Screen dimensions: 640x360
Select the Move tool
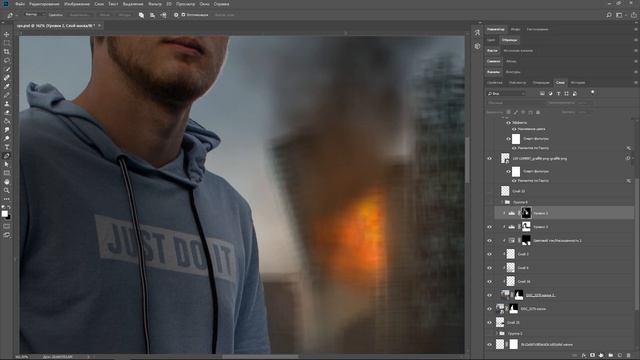(x=7, y=35)
